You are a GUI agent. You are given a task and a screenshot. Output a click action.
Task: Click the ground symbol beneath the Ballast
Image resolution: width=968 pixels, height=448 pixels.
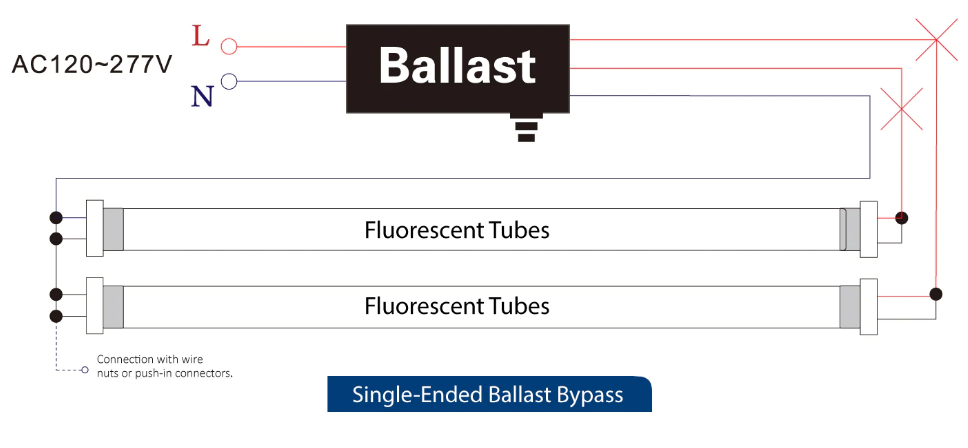(x=525, y=128)
